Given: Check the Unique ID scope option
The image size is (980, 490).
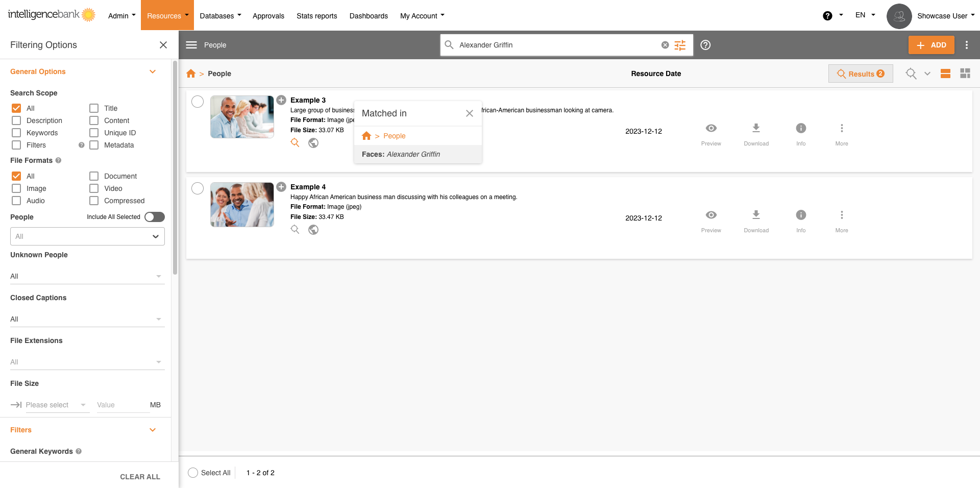Looking at the screenshot, I should (94, 133).
